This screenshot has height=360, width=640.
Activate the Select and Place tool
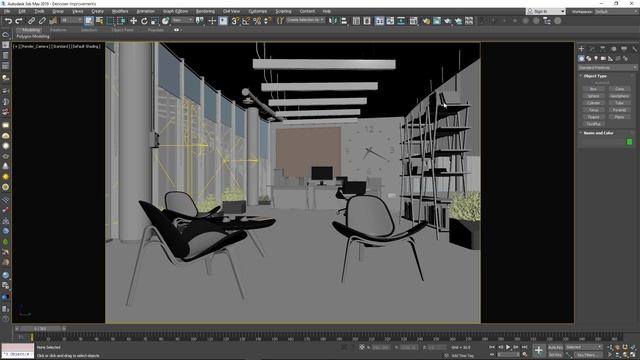pos(165,21)
